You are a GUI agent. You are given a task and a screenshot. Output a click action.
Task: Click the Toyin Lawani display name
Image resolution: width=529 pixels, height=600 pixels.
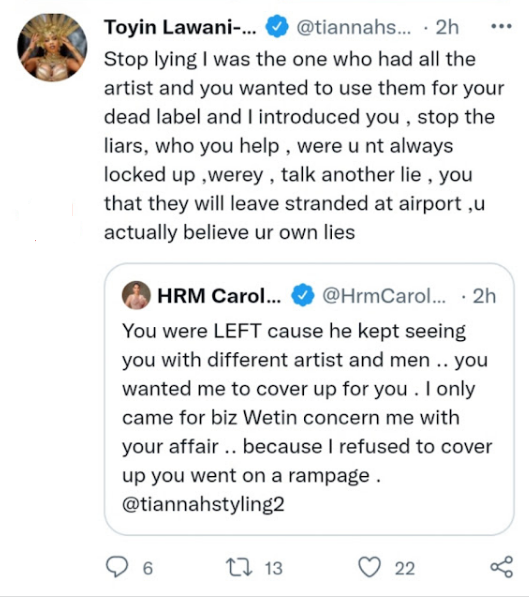[180, 27]
